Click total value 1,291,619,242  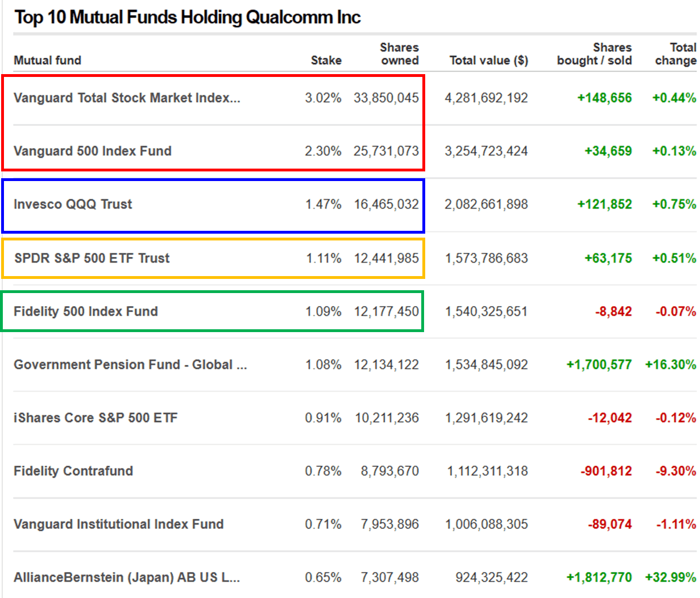(487, 418)
